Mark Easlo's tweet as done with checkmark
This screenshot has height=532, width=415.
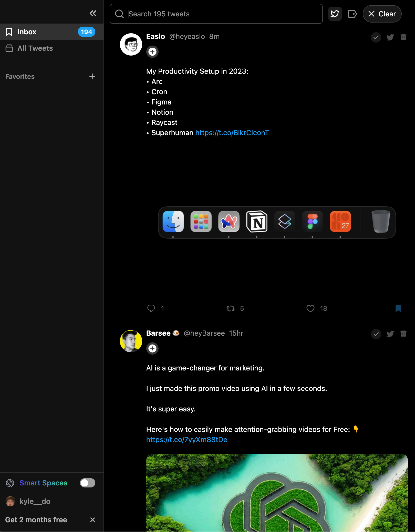point(376,37)
